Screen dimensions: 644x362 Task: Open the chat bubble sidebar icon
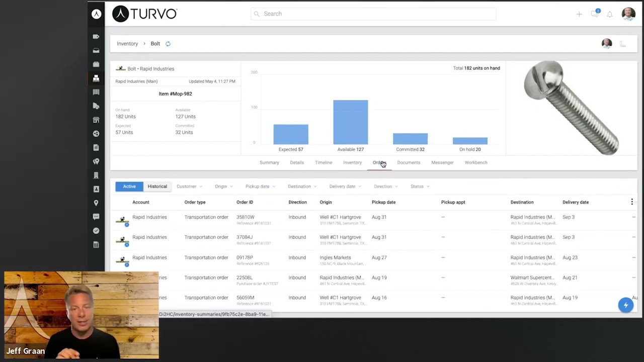96,217
